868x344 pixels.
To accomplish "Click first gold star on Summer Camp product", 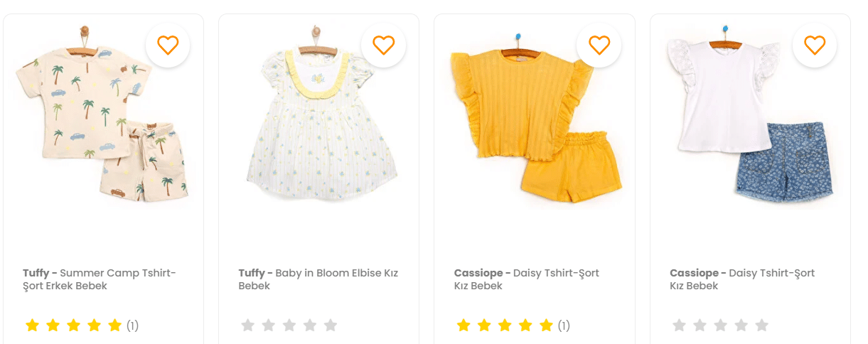I will [32, 326].
